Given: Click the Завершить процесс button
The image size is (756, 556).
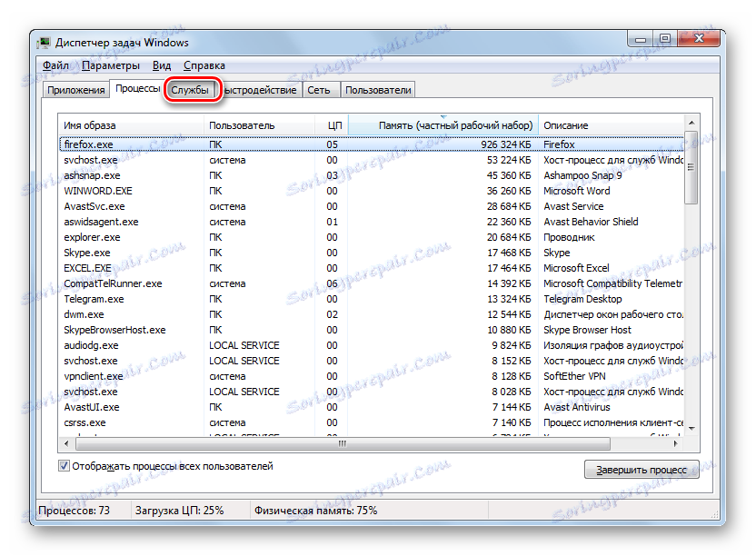Looking at the screenshot, I should pos(642,470).
